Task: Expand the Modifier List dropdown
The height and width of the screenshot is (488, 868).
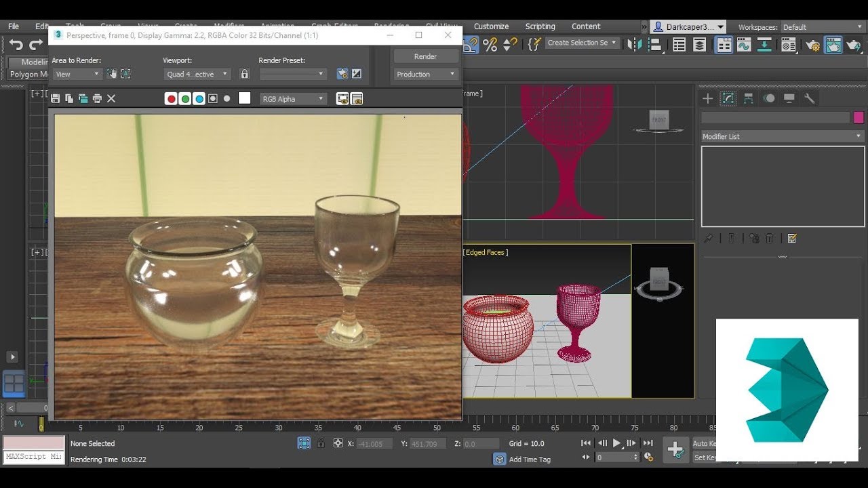Action: 783,136
